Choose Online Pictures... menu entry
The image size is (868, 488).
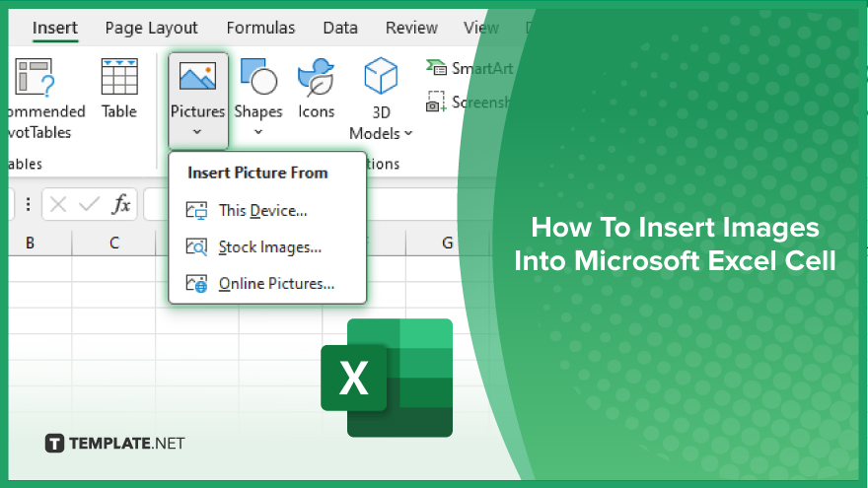(x=276, y=284)
